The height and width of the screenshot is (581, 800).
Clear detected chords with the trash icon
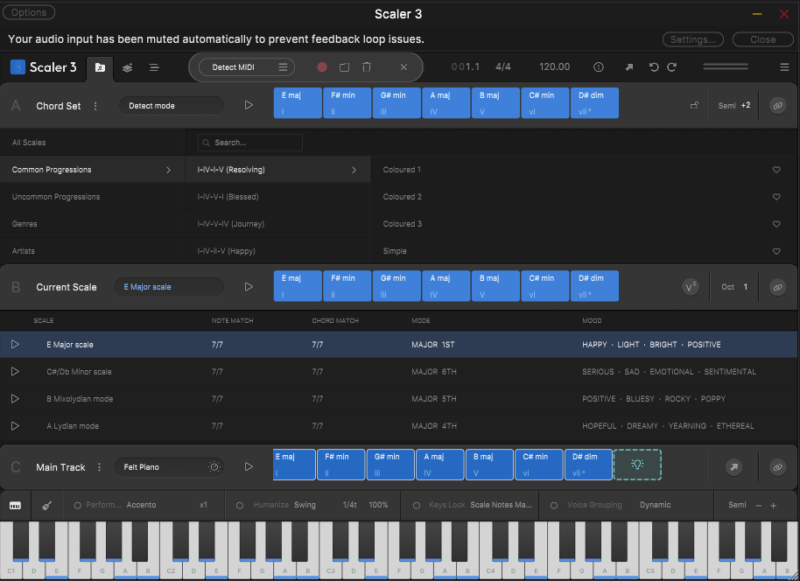pos(367,67)
